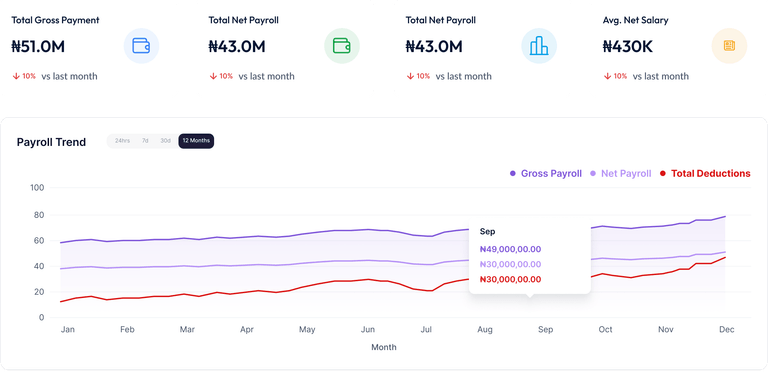Viewport: 768px width, 372px height.
Task: Click the 100 label on the y-axis
Action: tap(37, 187)
